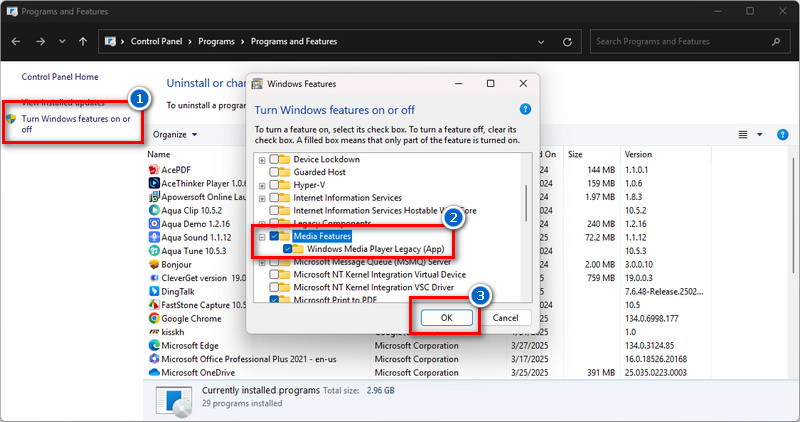Expand the Internet Information Services node
800x422 pixels.
pyautogui.click(x=262, y=198)
